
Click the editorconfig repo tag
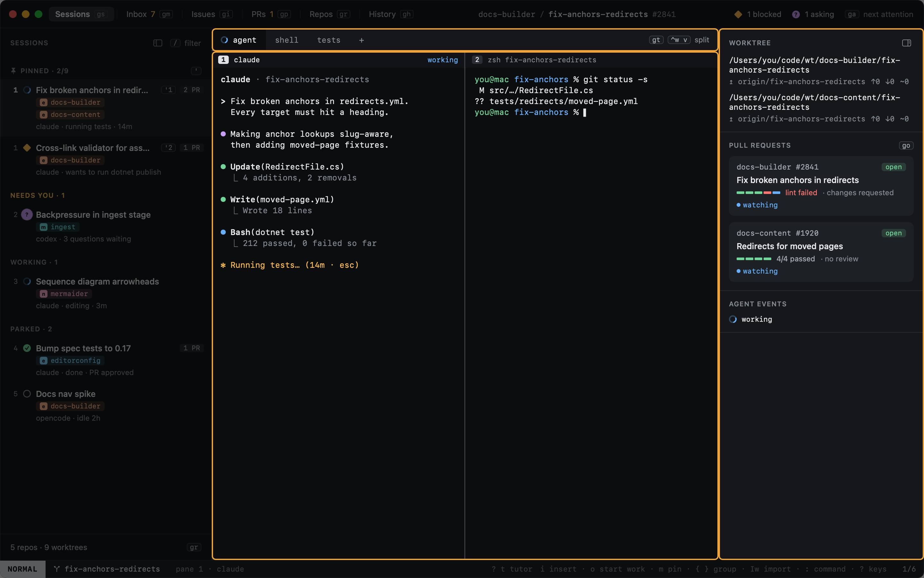70,361
